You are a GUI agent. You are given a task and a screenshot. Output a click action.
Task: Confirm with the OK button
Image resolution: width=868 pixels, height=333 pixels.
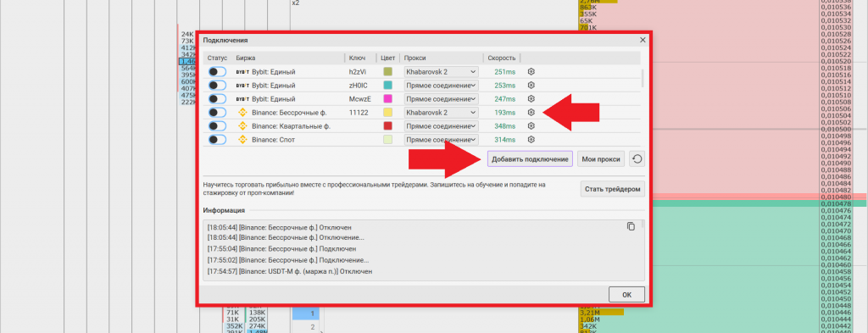click(626, 295)
